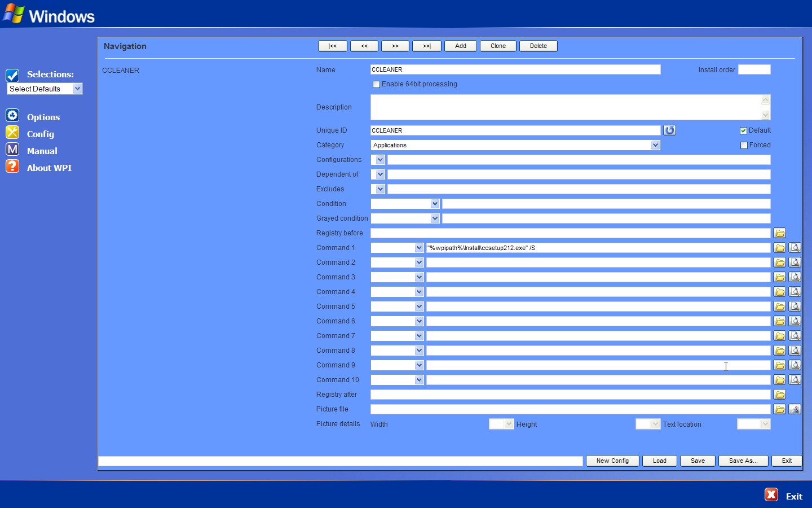Screen dimensions: 812x508
Task: Jump to last entry with >>| button
Action: pos(427,46)
